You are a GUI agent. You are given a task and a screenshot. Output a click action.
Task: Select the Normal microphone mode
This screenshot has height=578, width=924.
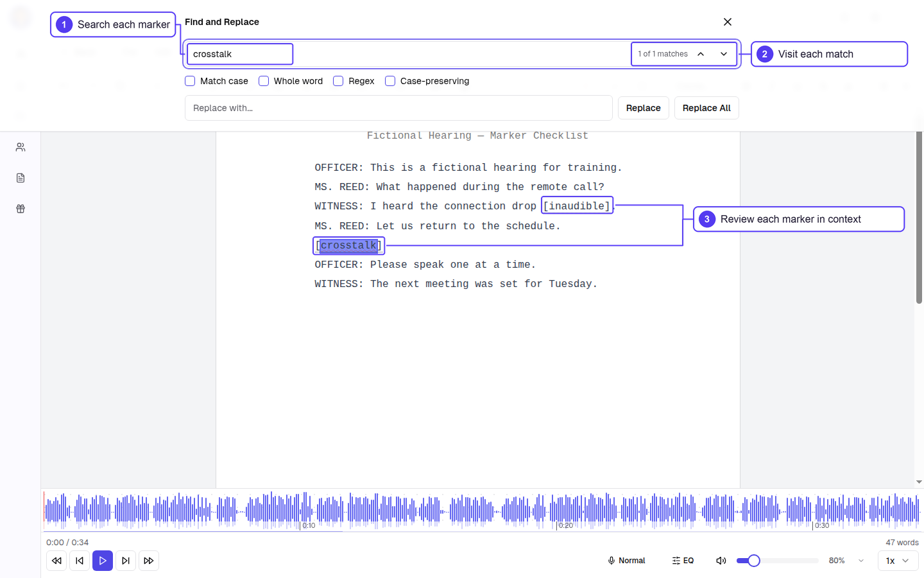coord(626,561)
